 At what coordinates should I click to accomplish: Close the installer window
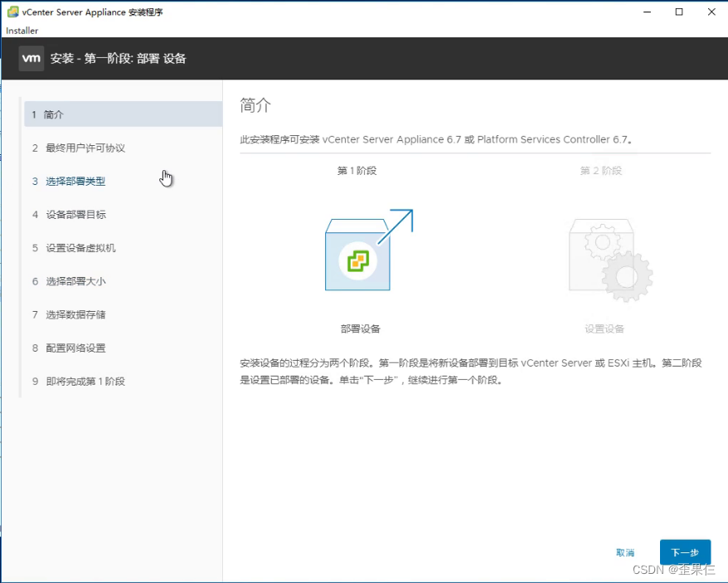pyautogui.click(x=711, y=12)
